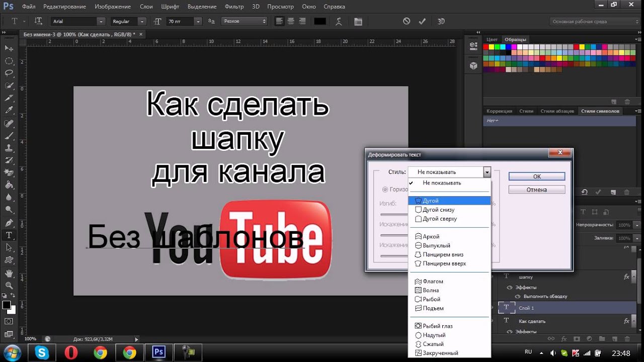The height and width of the screenshot is (362, 644).
Task: Center the text alignment
Action: pos(291,21)
